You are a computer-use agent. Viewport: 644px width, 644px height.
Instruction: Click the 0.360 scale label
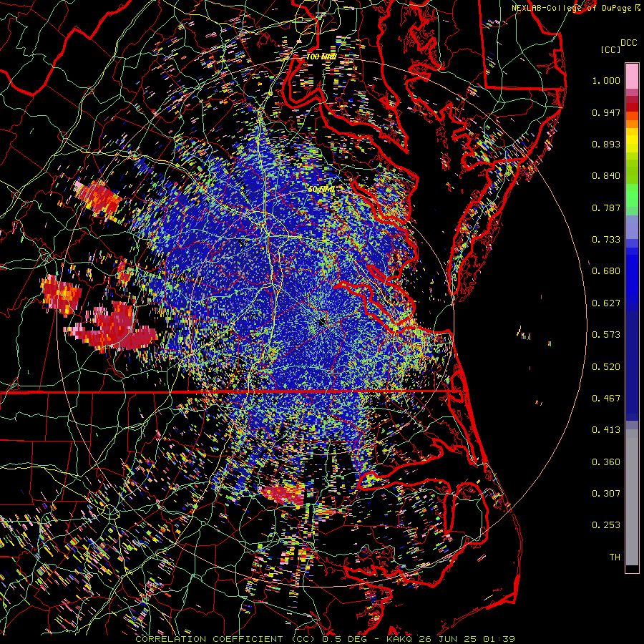pyautogui.click(x=606, y=462)
